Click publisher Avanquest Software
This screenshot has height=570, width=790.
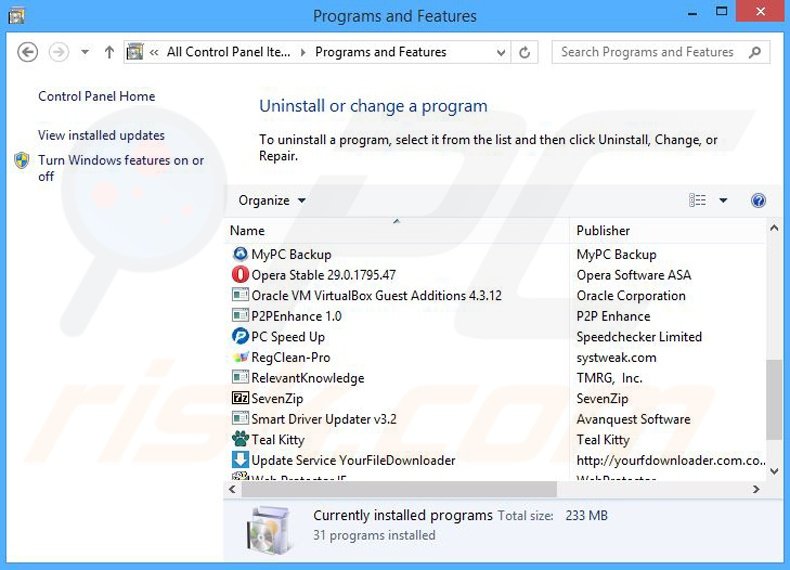[x=633, y=419]
